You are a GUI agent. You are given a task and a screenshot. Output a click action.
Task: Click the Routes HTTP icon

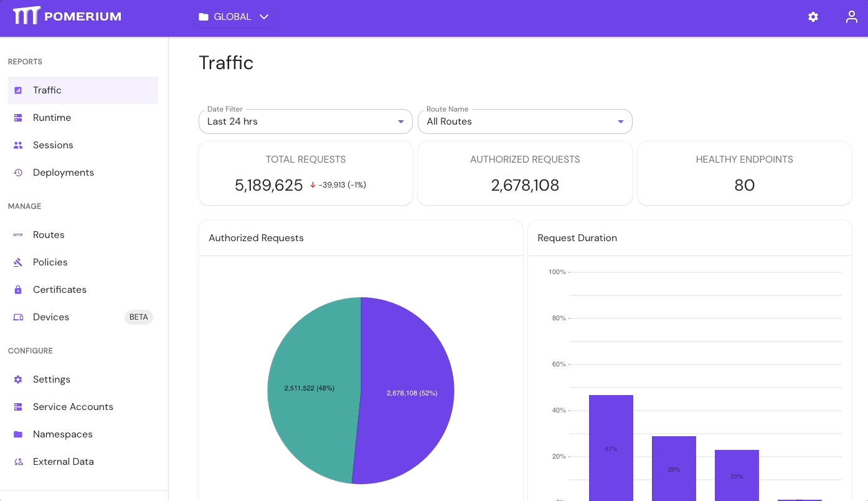click(x=18, y=234)
